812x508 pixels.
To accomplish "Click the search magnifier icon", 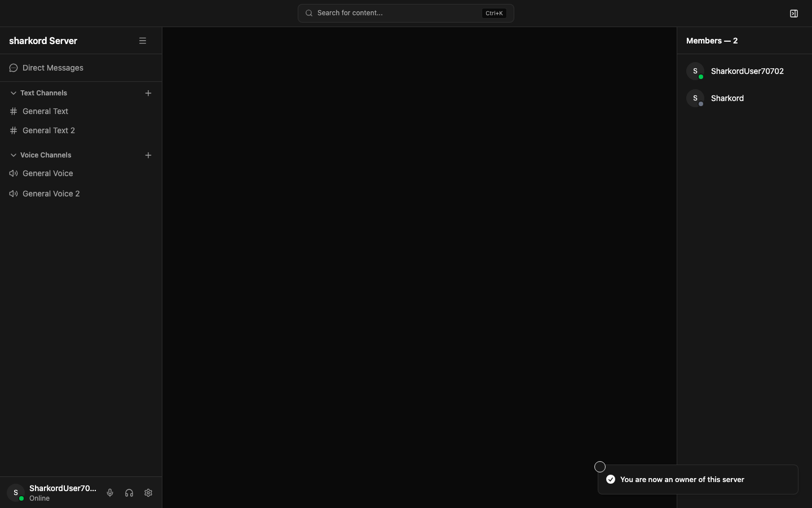I will [x=309, y=13].
